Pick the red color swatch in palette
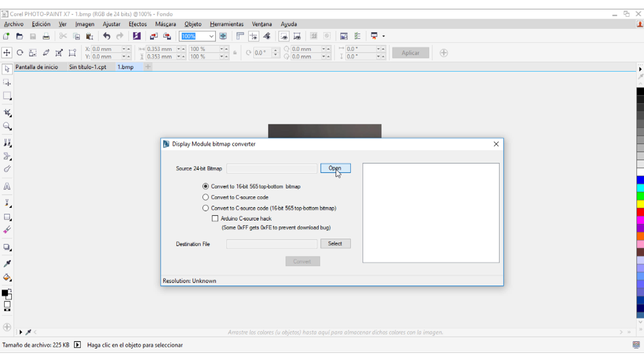The width and height of the screenshot is (644, 362). coord(640,212)
